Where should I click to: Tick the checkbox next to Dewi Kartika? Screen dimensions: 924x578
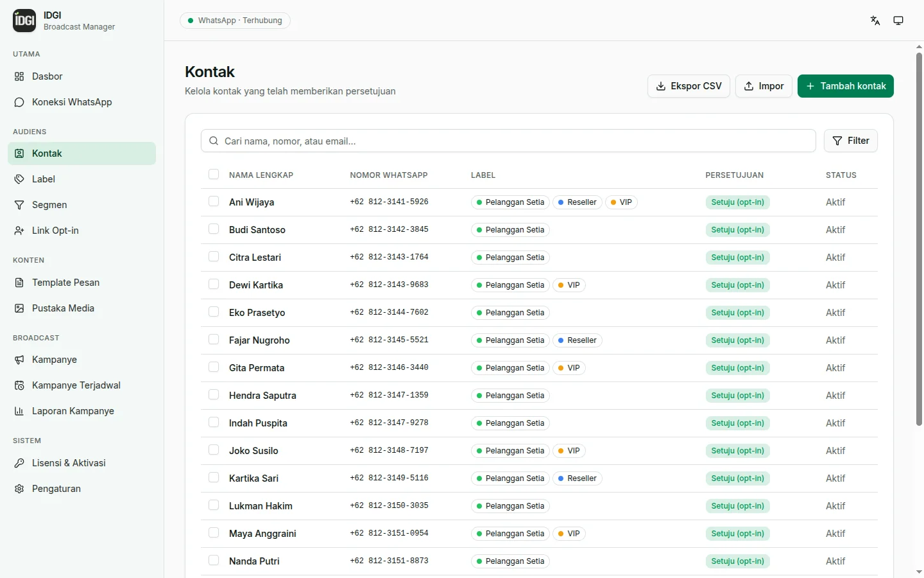point(214,285)
